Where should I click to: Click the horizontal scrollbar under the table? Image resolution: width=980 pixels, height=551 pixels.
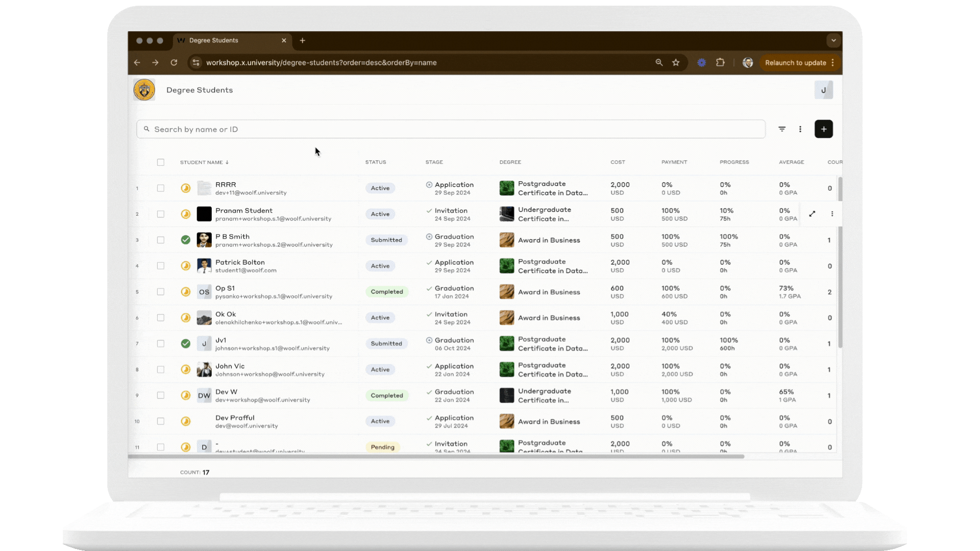pos(436,456)
